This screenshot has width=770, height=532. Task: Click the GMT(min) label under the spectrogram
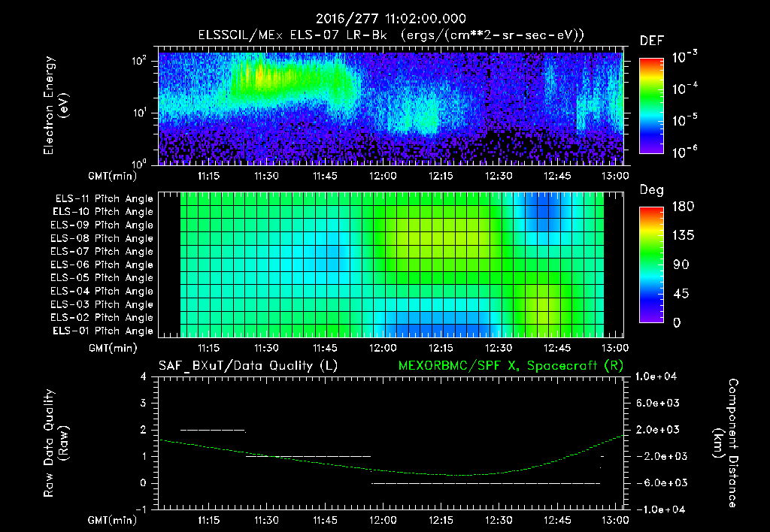tap(113, 176)
